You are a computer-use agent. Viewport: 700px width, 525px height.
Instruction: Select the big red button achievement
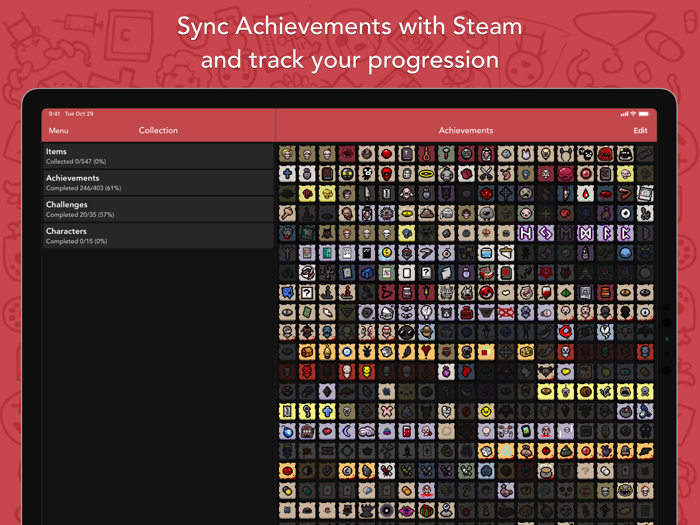click(x=287, y=471)
